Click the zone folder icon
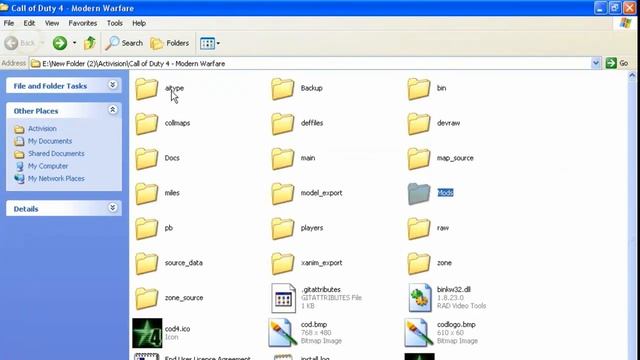Image resolution: width=640 pixels, height=360 pixels. point(419,263)
